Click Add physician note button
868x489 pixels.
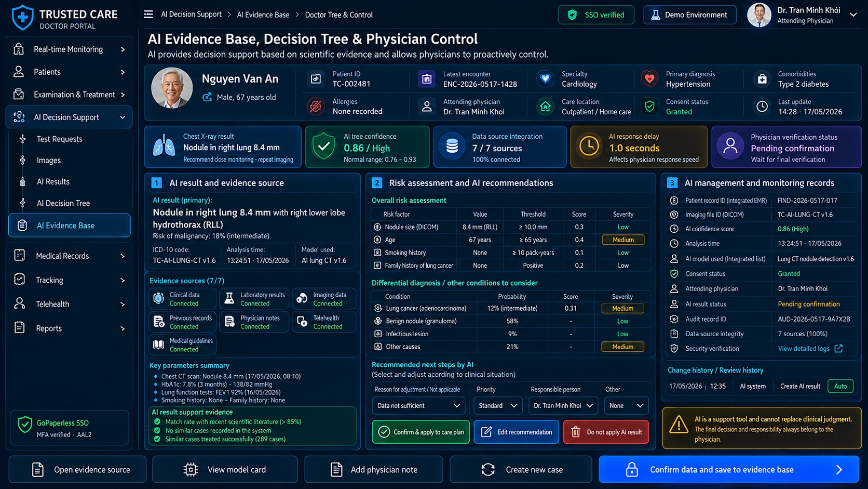pyautogui.click(x=374, y=470)
